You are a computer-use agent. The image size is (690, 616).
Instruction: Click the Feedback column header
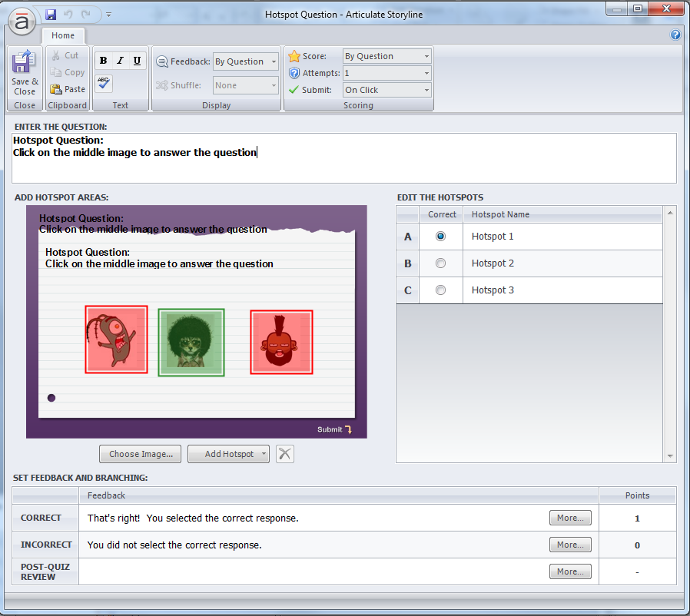[338, 495]
